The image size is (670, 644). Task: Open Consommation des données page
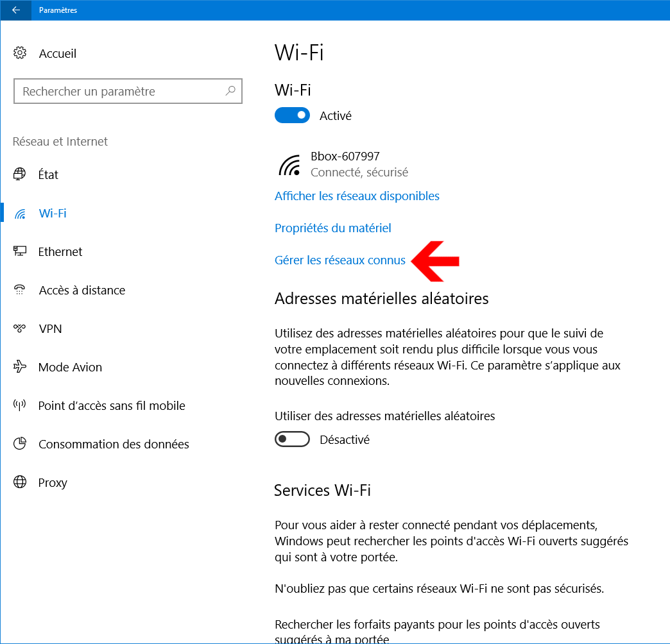(114, 444)
